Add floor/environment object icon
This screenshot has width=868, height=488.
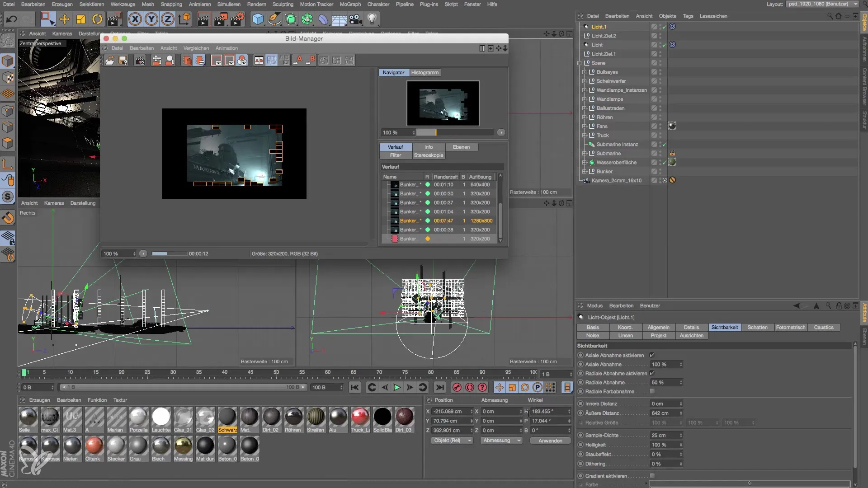(340, 19)
